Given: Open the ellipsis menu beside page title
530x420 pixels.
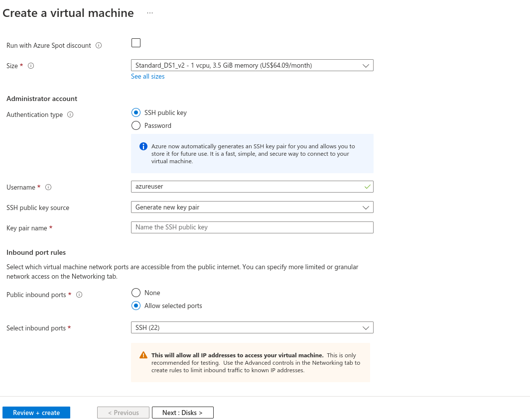Looking at the screenshot, I should point(149,13).
